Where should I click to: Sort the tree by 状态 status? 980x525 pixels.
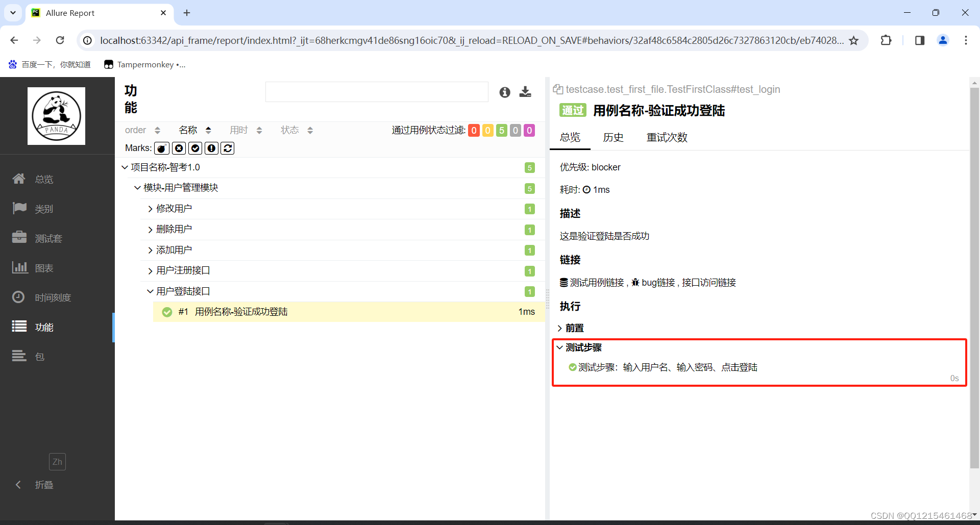click(x=297, y=130)
